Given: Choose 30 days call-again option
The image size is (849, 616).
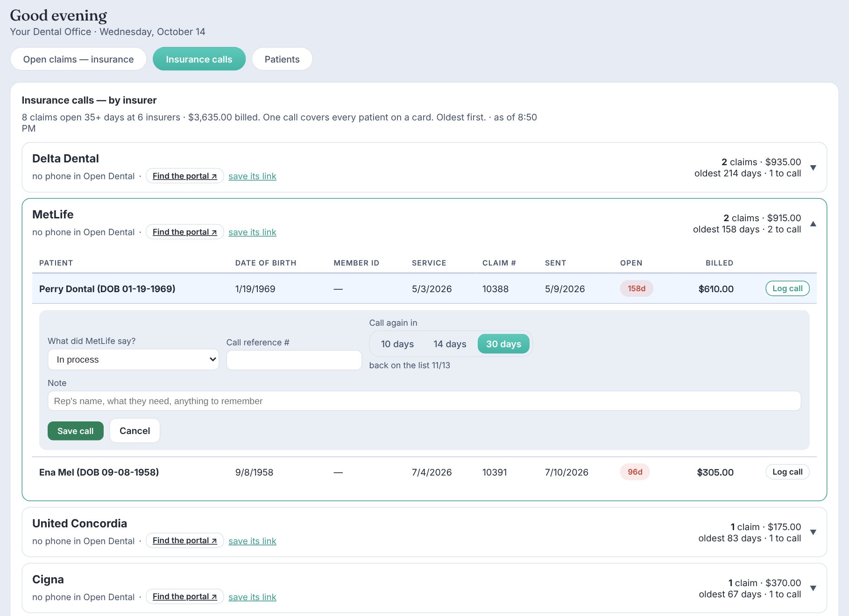Looking at the screenshot, I should coord(503,344).
